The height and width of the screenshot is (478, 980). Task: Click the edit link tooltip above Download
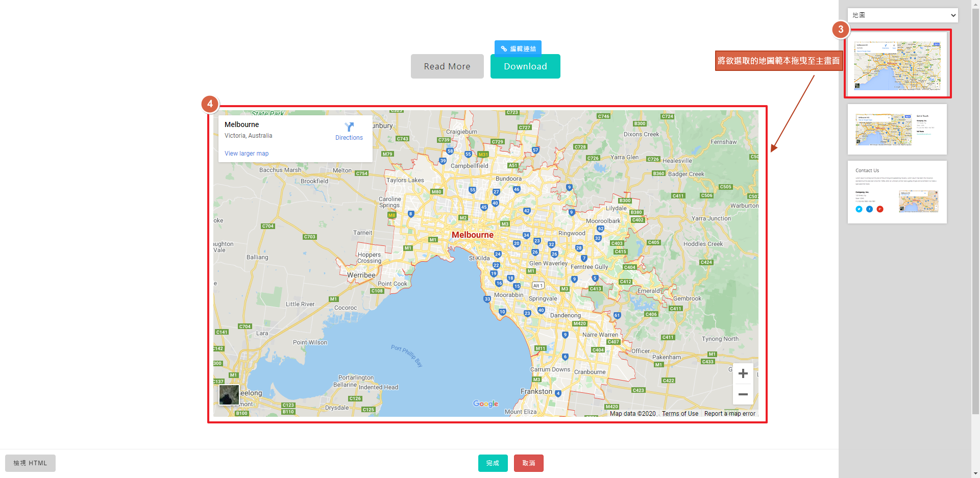click(518, 48)
